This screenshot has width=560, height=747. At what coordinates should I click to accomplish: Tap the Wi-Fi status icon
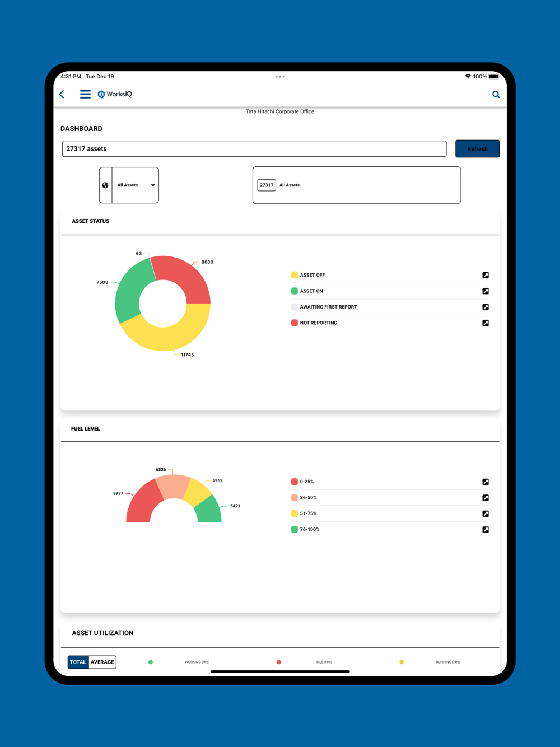[468, 77]
